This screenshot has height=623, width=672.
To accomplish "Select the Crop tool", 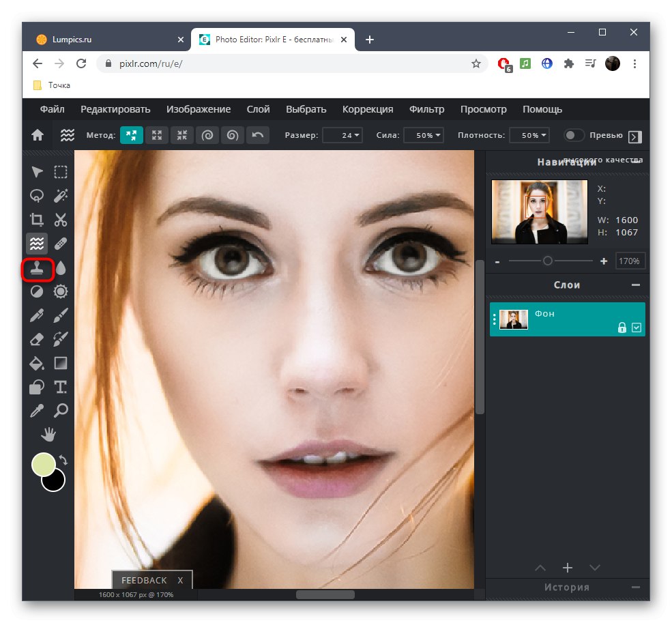I will [x=37, y=220].
